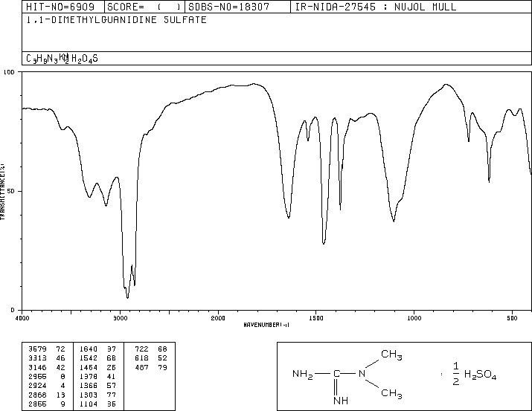Click the HIT-NO=6909 header cell

point(63,7)
